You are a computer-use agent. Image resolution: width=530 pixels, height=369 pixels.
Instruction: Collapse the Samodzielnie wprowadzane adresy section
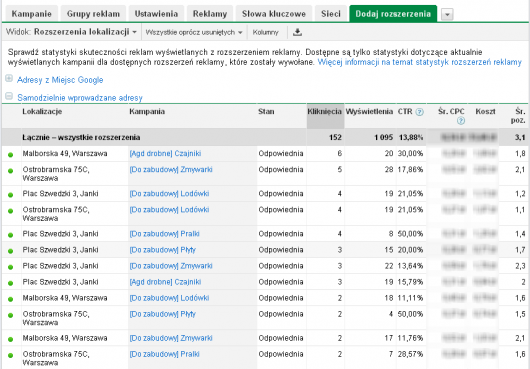pyautogui.click(x=9, y=97)
